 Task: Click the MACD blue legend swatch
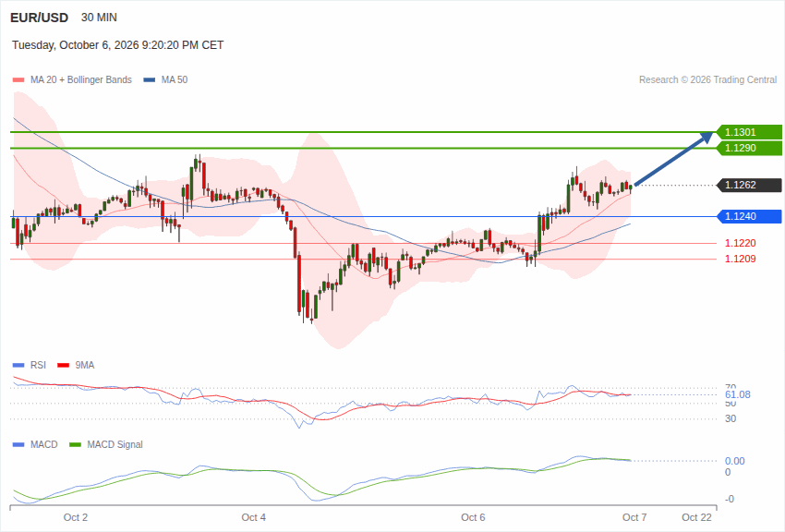(x=18, y=444)
